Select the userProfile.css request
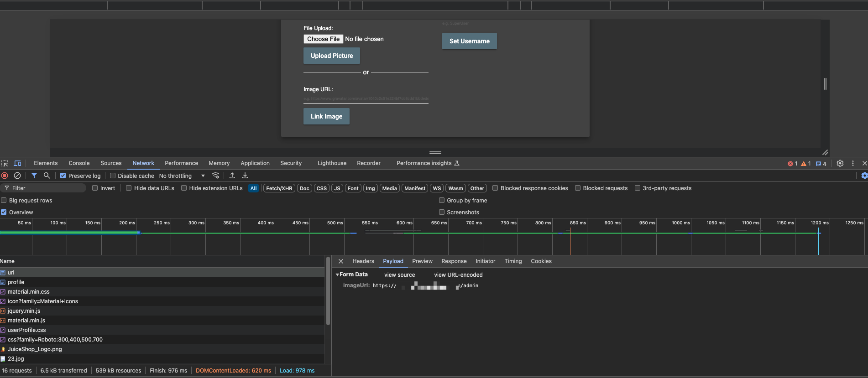This screenshot has width=868, height=378. 162,330
